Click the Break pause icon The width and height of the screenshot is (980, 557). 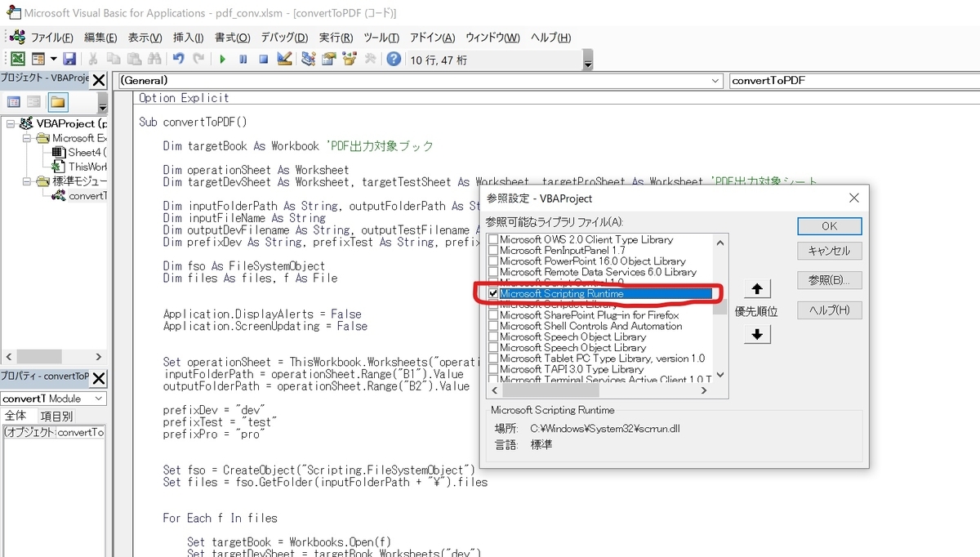[x=243, y=59]
